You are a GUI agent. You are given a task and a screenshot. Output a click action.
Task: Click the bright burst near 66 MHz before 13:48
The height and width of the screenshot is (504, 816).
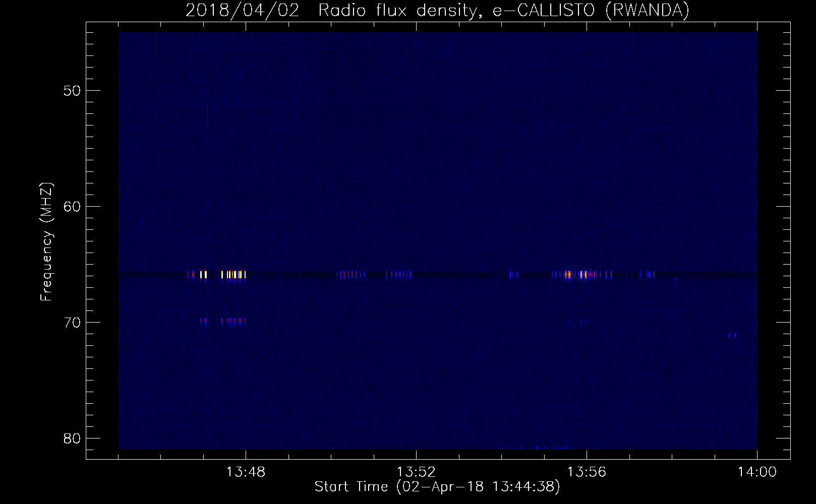tap(217, 275)
